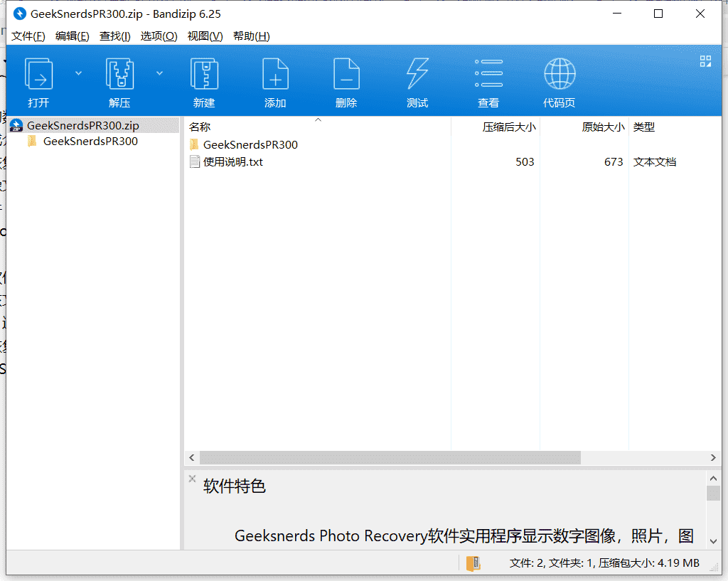
Task: Click the horizontal scrollbar thumb
Action: 390,457
